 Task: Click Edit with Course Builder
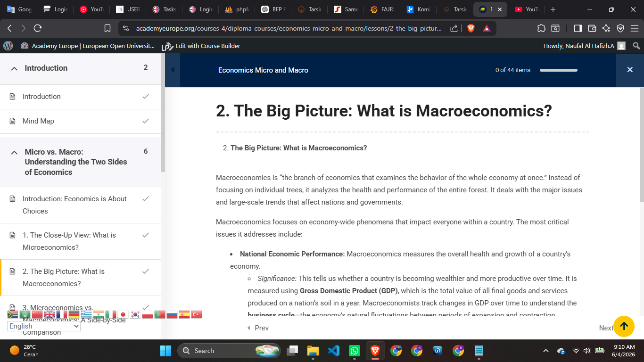tap(201, 46)
